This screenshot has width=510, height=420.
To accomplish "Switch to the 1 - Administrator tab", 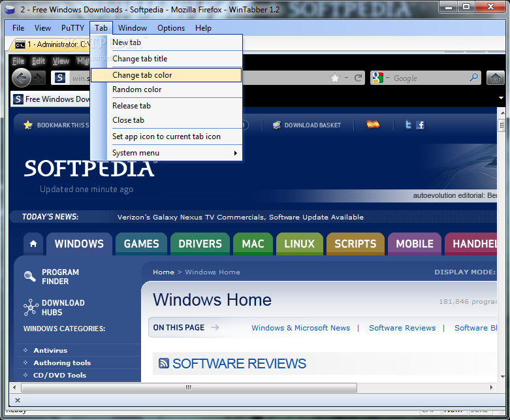I will coord(52,44).
